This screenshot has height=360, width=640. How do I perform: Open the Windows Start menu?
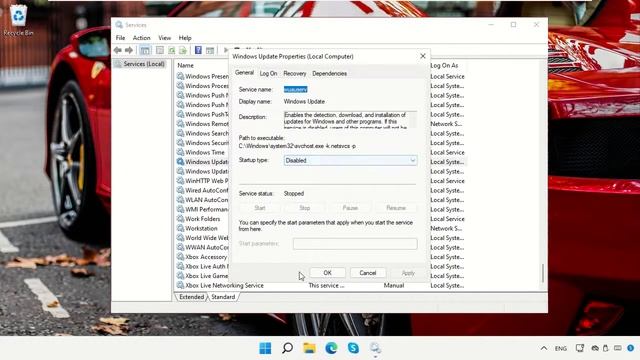pyautogui.click(x=265, y=348)
